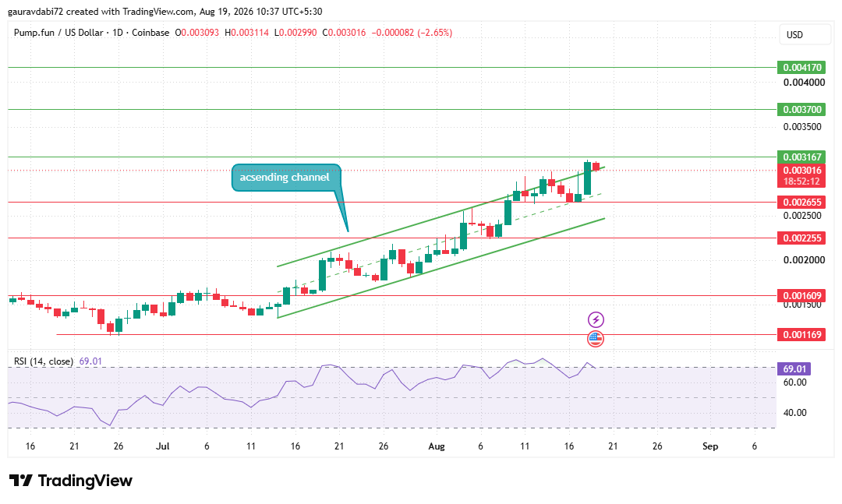
Task: Click the current price 0.003016 label
Action: [801, 170]
